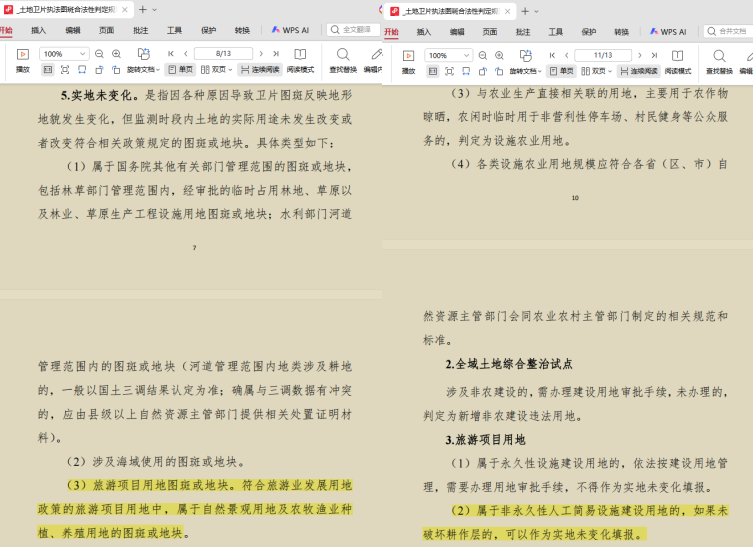This screenshot has width=753, height=547.
Task: Open the 100% zoom dropdown in the 8/13 window
Action: click(83, 54)
